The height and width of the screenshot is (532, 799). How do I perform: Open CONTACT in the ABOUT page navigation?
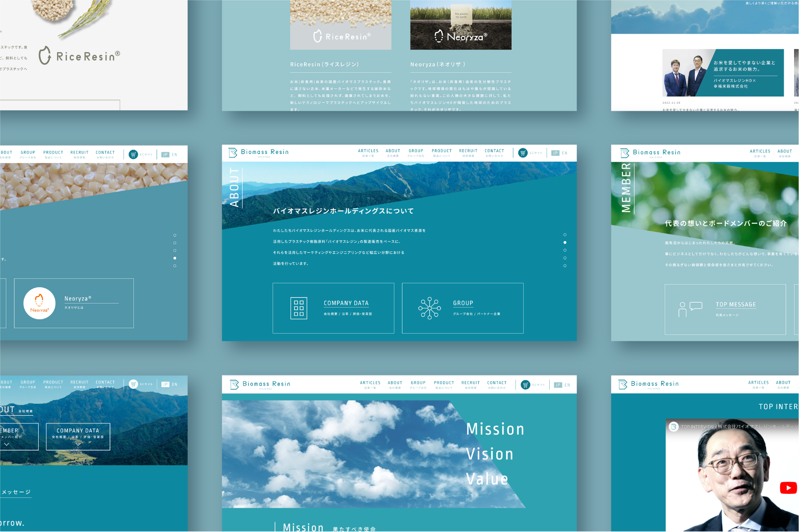point(494,153)
